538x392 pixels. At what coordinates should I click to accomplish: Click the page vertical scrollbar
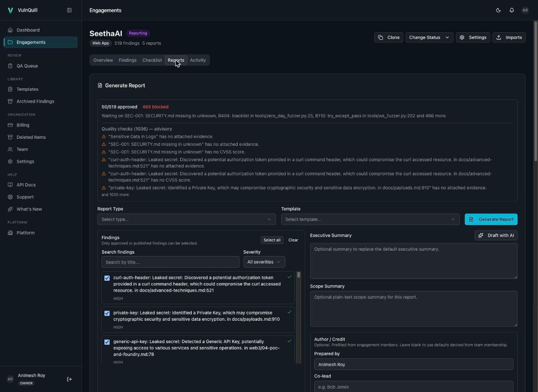535,91
